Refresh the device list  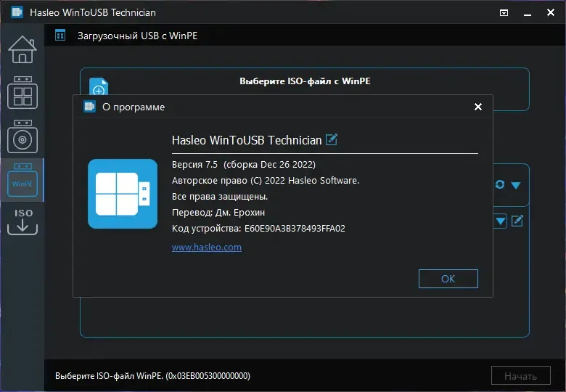(x=500, y=184)
